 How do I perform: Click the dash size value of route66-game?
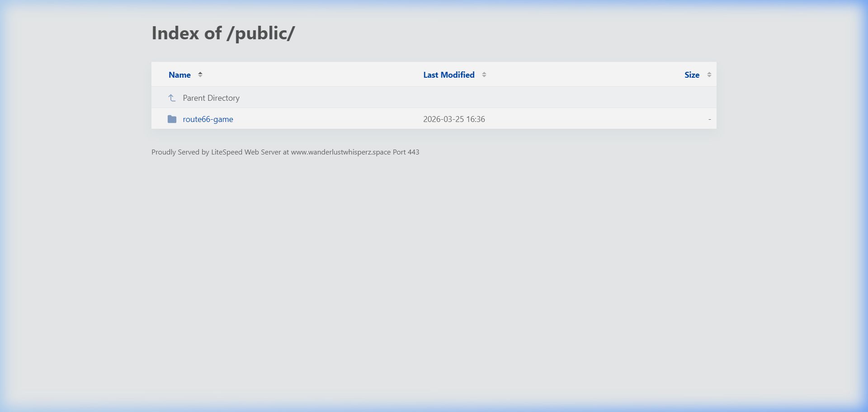click(x=709, y=119)
